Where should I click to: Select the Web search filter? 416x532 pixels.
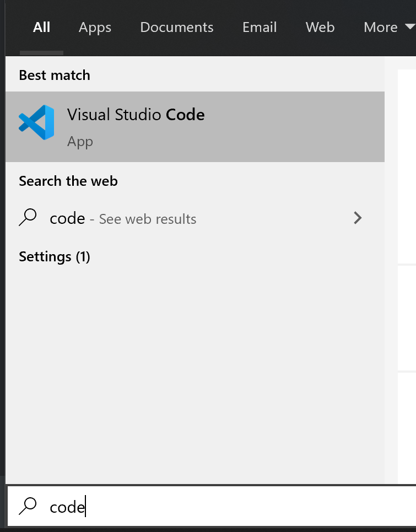(320, 27)
